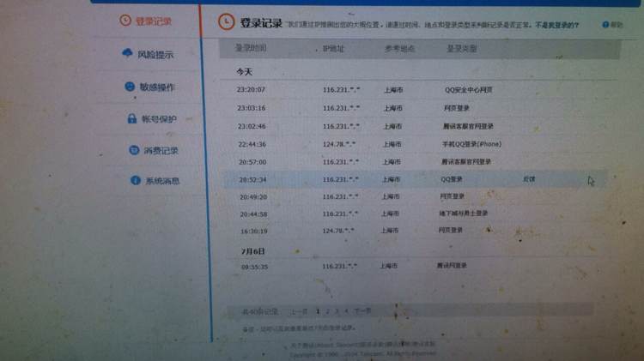
Task: Click the clock icon beside sidebar 登录记录
Action: (x=125, y=20)
